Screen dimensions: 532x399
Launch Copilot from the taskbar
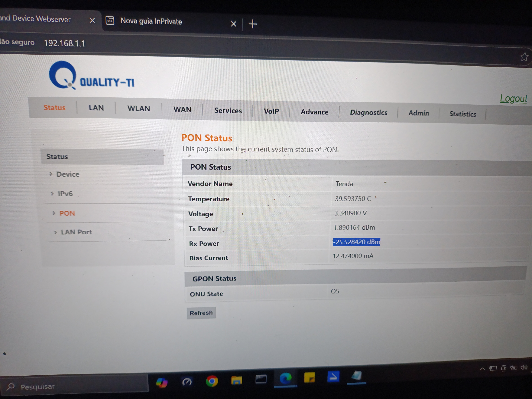pos(162,382)
